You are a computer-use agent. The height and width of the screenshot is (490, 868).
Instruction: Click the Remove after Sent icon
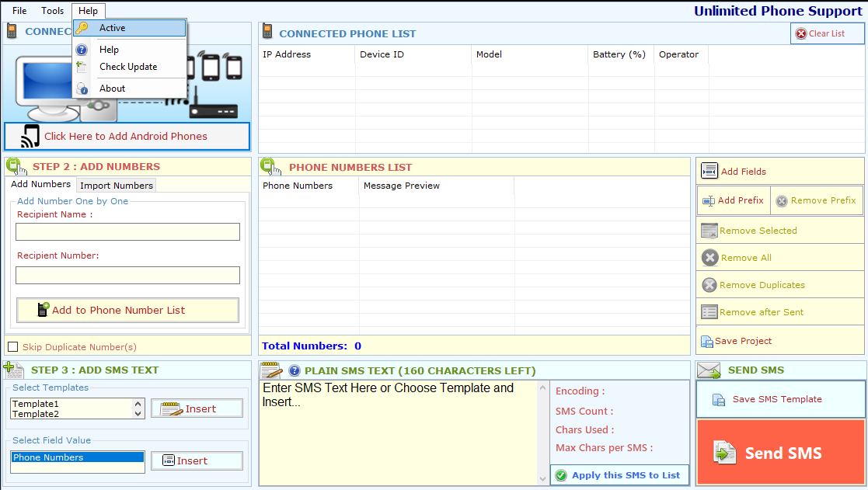click(x=709, y=312)
